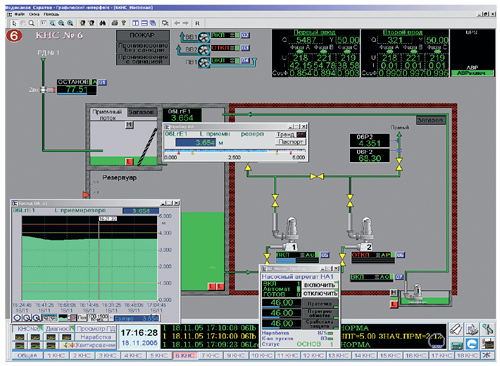The height and width of the screenshot is (366, 500).
Task: Switch to the 1 КНС tab
Action: pos(56,356)
